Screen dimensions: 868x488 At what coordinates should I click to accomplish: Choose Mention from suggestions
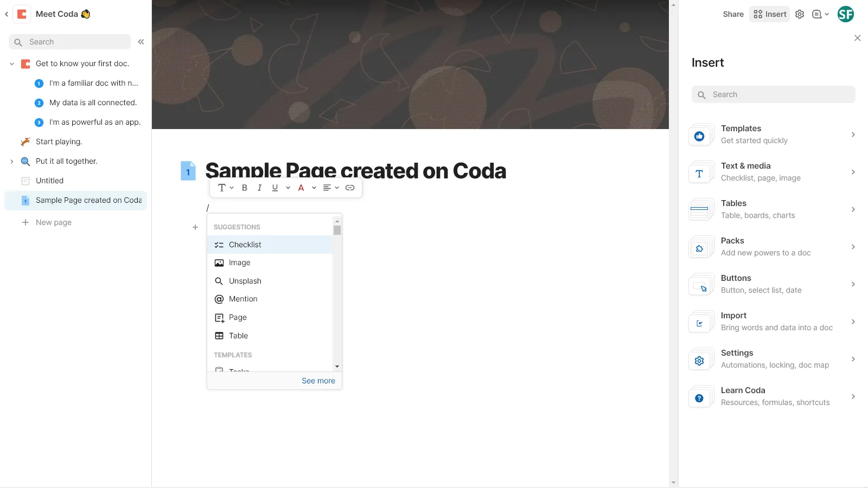tap(270, 299)
